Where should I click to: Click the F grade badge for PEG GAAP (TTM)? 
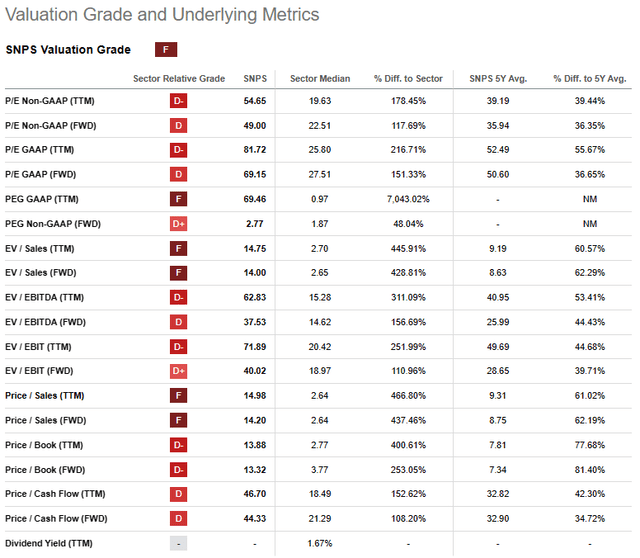[x=178, y=199]
